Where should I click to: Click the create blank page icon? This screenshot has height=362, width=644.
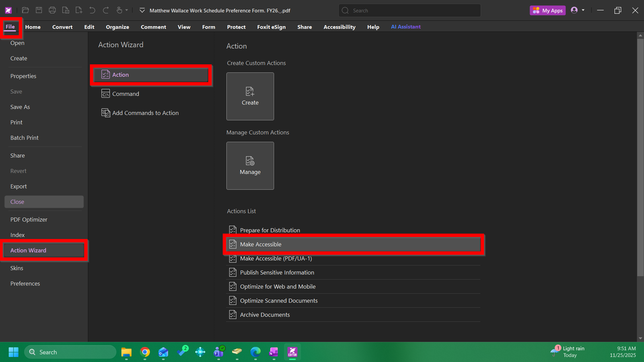79,10
